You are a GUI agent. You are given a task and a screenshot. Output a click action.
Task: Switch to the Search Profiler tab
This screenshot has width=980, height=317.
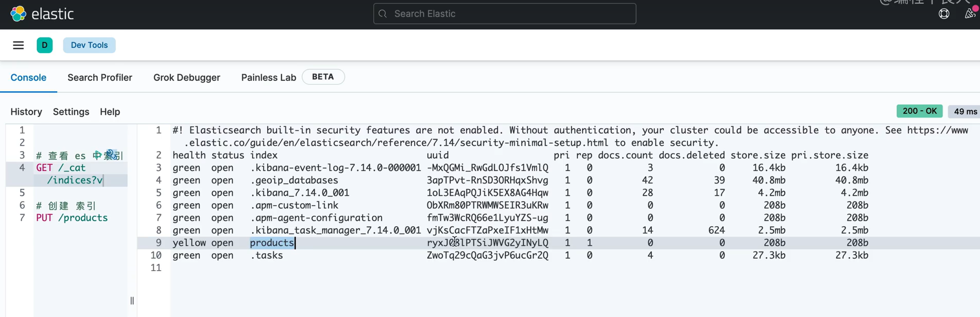pos(100,77)
